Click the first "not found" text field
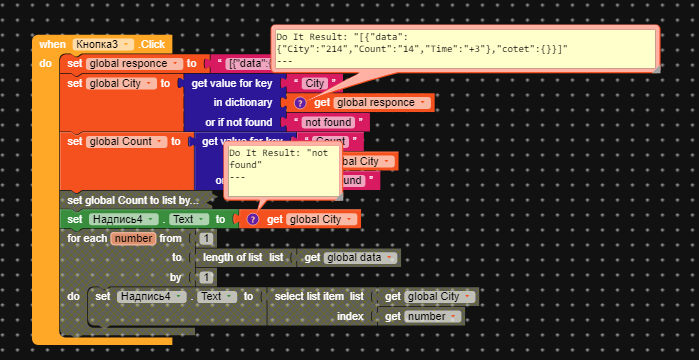The height and width of the screenshot is (360, 699). click(328, 122)
